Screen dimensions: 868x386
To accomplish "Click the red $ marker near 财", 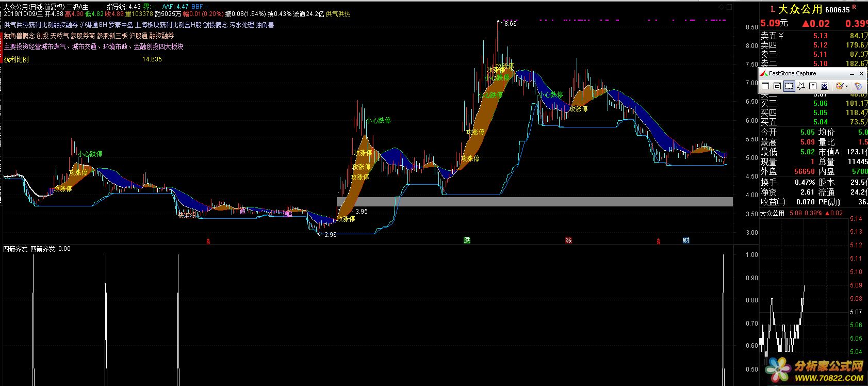I will coord(659,241).
